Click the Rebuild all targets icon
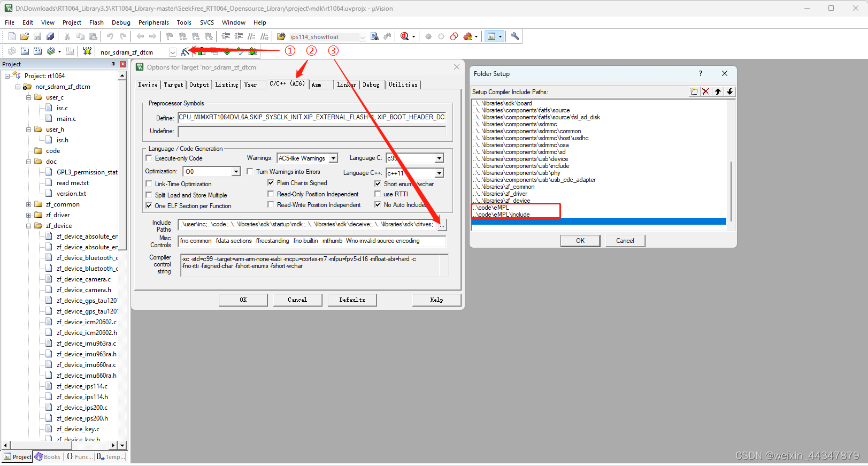The height and width of the screenshot is (466, 868). (37, 51)
